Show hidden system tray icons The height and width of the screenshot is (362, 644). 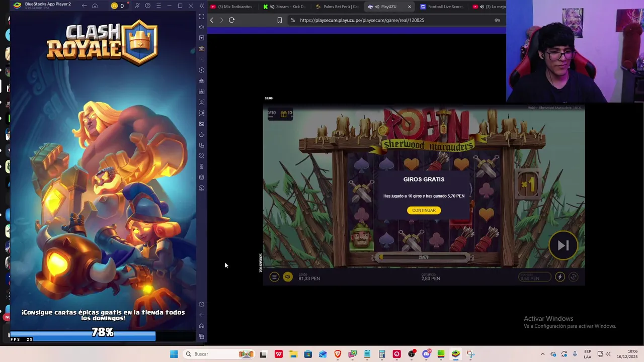pos(542,354)
